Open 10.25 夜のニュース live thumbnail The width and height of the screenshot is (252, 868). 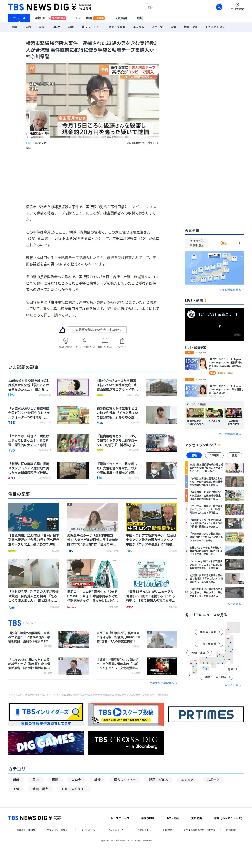(196, 364)
